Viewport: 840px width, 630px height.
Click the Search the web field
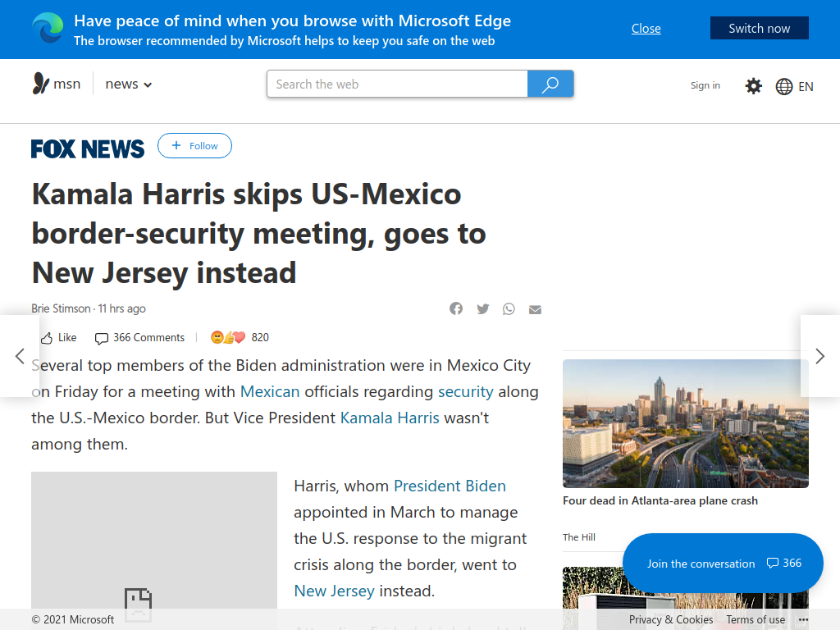(x=397, y=84)
